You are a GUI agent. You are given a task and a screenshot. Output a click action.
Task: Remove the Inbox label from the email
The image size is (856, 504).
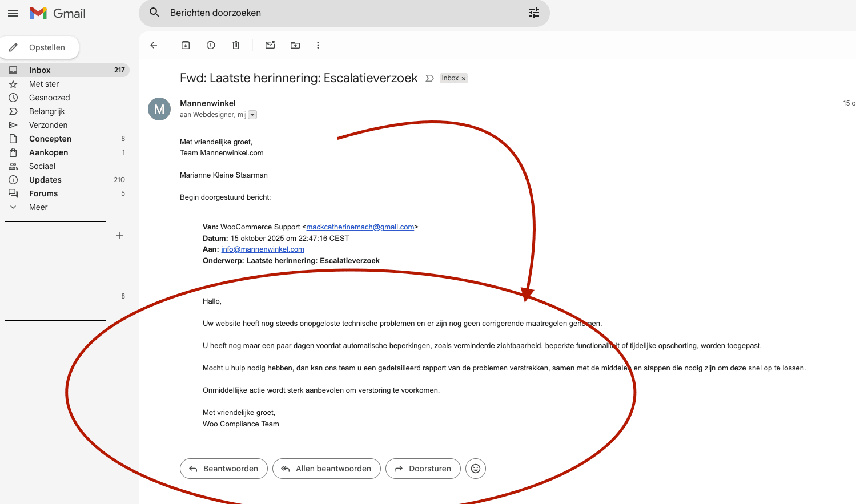(464, 78)
